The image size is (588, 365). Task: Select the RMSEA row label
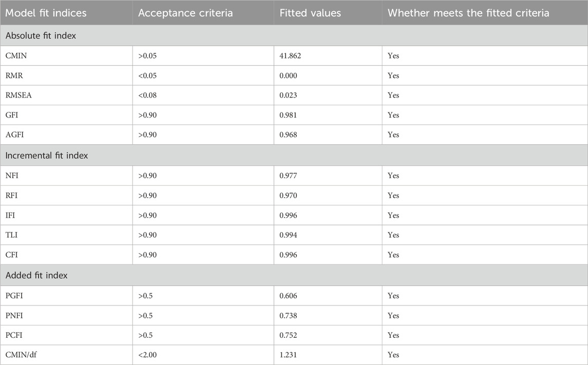pyautogui.click(x=18, y=95)
